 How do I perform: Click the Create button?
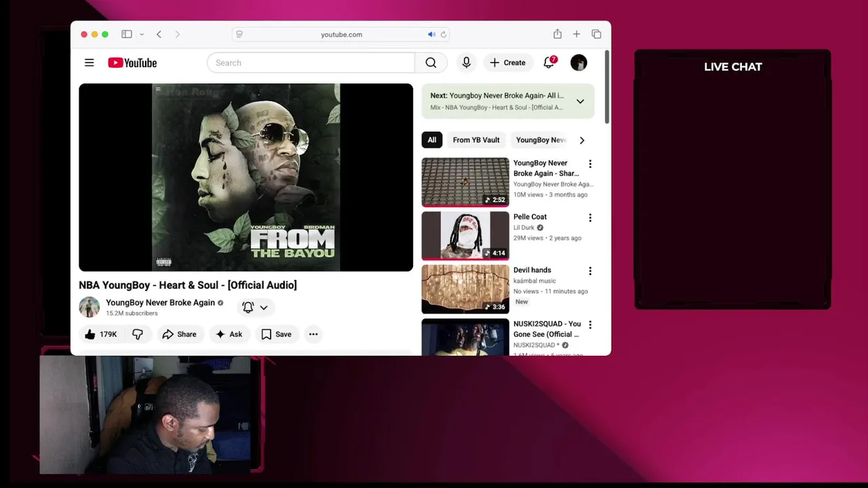(x=508, y=62)
